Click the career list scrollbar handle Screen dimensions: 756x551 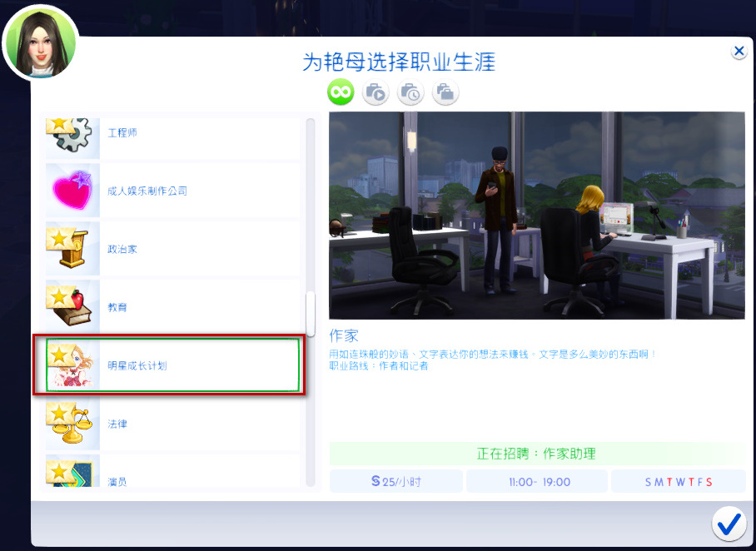311,313
